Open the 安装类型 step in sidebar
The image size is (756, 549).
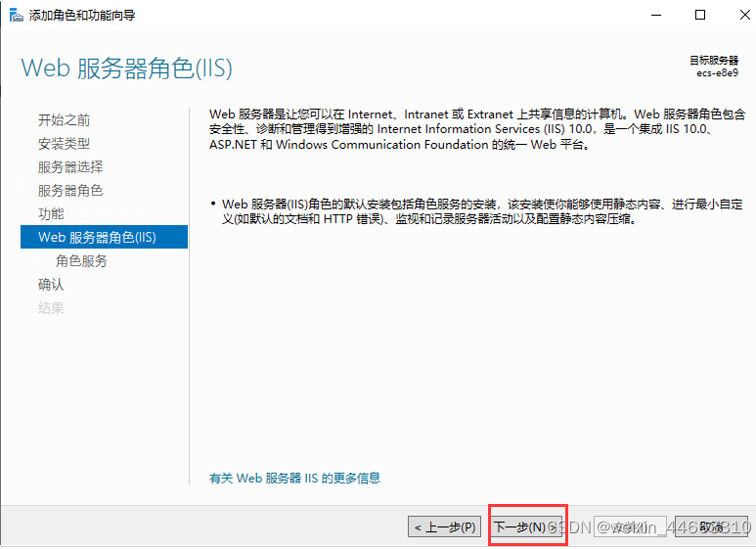click(64, 144)
